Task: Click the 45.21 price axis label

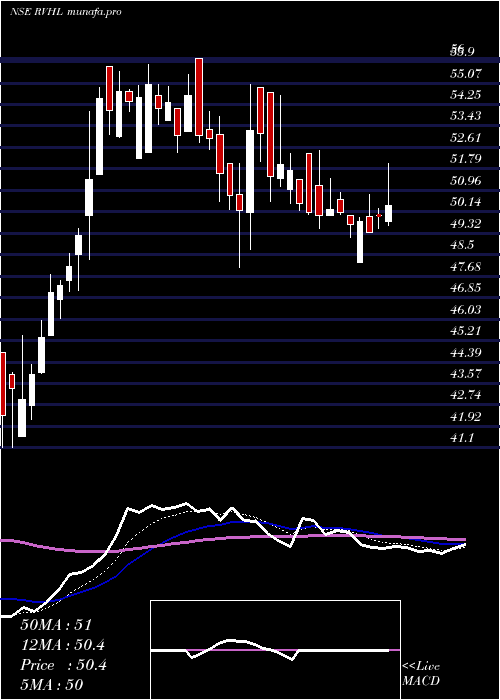Action: (x=467, y=331)
